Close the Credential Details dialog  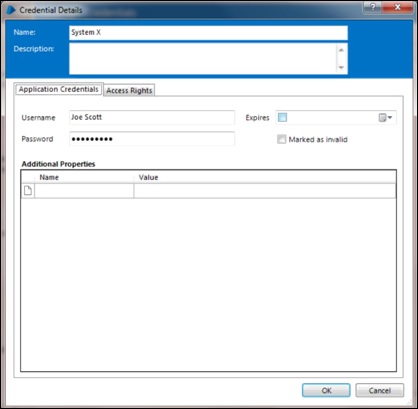[x=397, y=7]
